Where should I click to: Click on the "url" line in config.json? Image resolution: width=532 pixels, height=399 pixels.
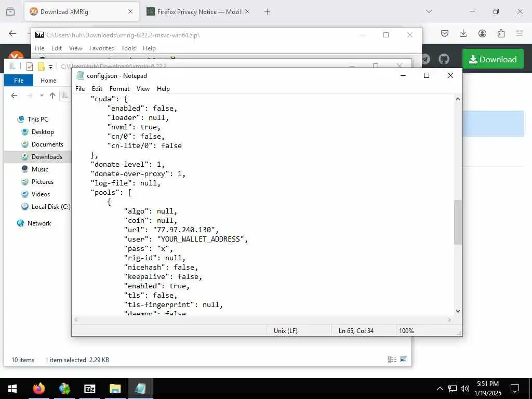click(x=171, y=230)
